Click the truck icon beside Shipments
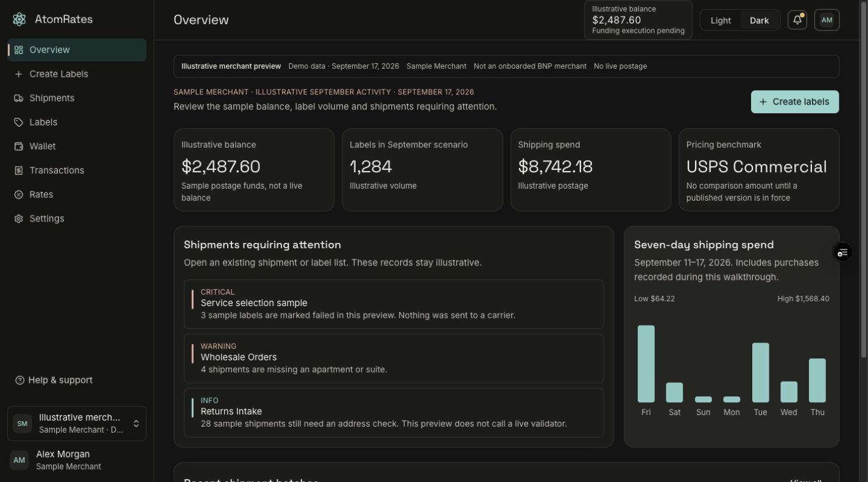Viewport: 868px width, 482px height. click(19, 98)
